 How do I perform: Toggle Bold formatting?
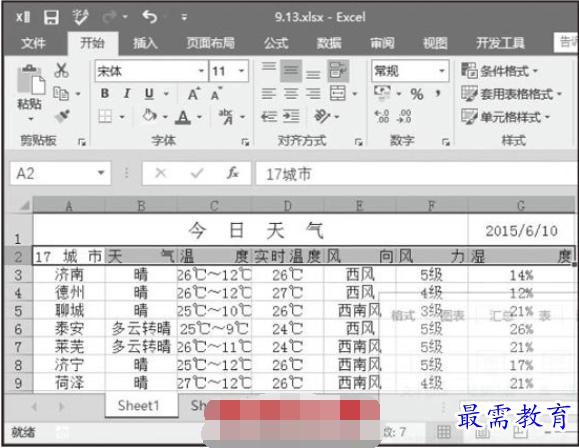105,93
